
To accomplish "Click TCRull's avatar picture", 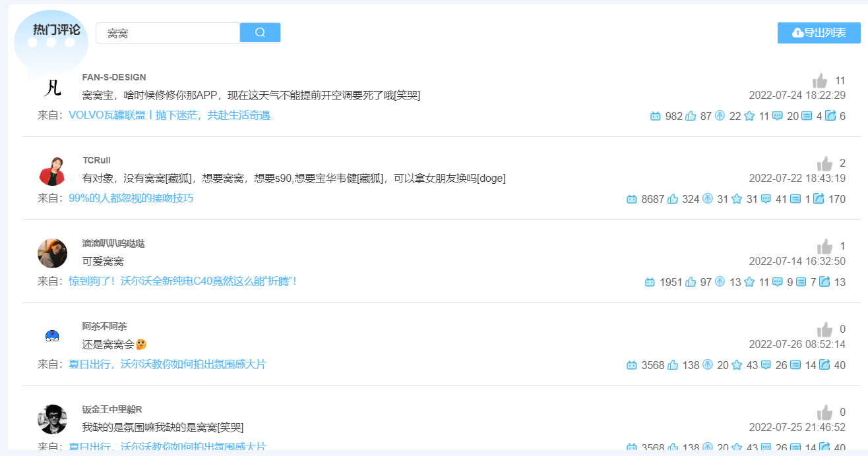I will (52, 171).
